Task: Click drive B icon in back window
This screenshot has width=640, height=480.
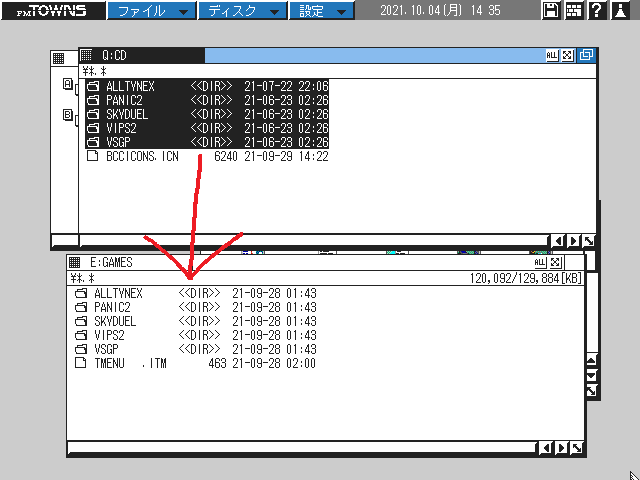Action: [68, 115]
